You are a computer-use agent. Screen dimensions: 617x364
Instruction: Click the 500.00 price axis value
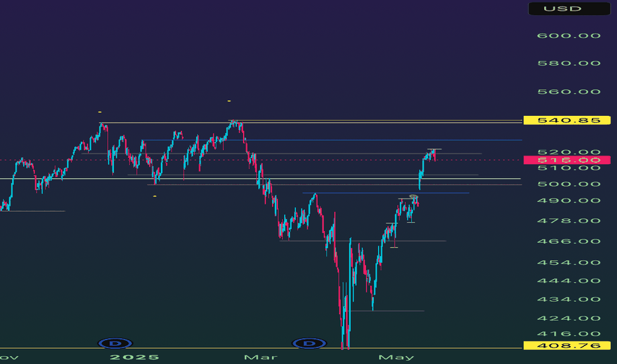point(569,184)
